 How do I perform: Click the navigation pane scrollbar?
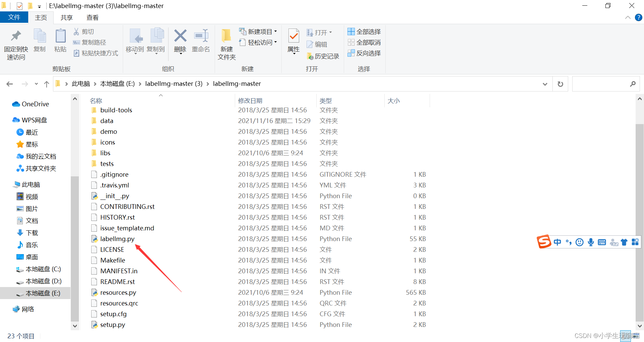[x=75, y=248]
